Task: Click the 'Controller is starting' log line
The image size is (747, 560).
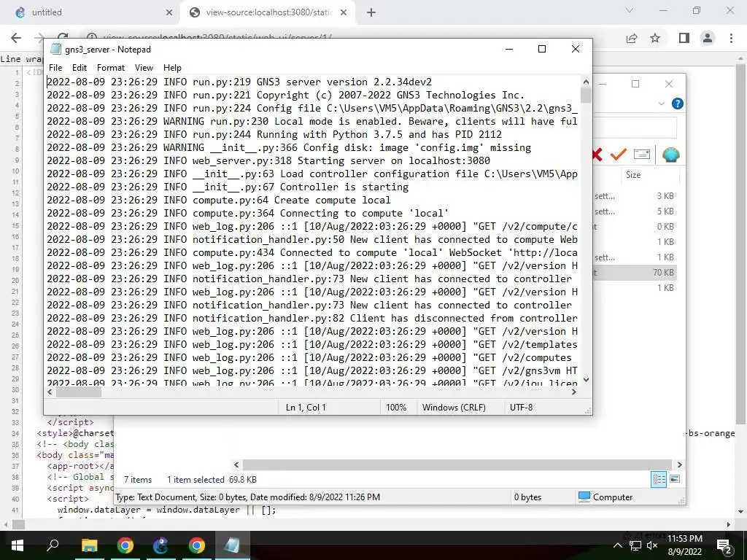Action: [x=228, y=187]
